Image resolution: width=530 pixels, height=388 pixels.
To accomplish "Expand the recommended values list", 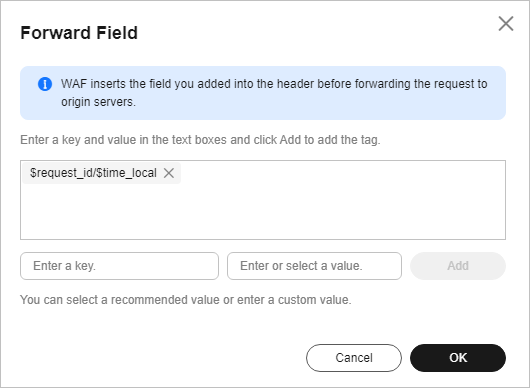I will (x=314, y=266).
